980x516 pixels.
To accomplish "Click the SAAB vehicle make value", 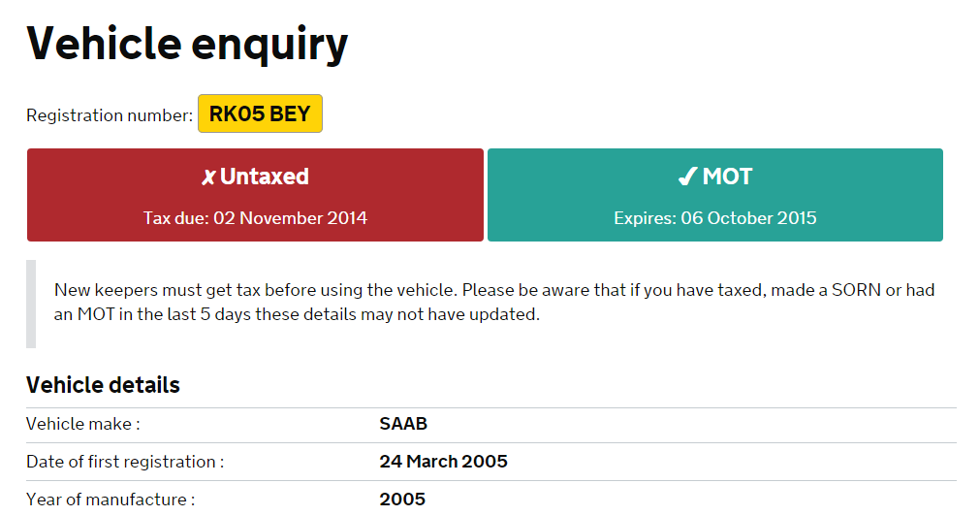I will tap(403, 424).
